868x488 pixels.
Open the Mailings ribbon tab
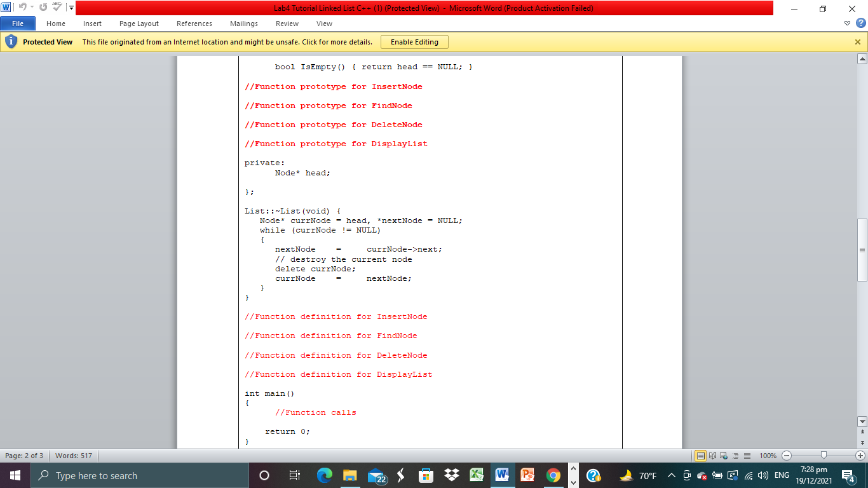click(243, 24)
